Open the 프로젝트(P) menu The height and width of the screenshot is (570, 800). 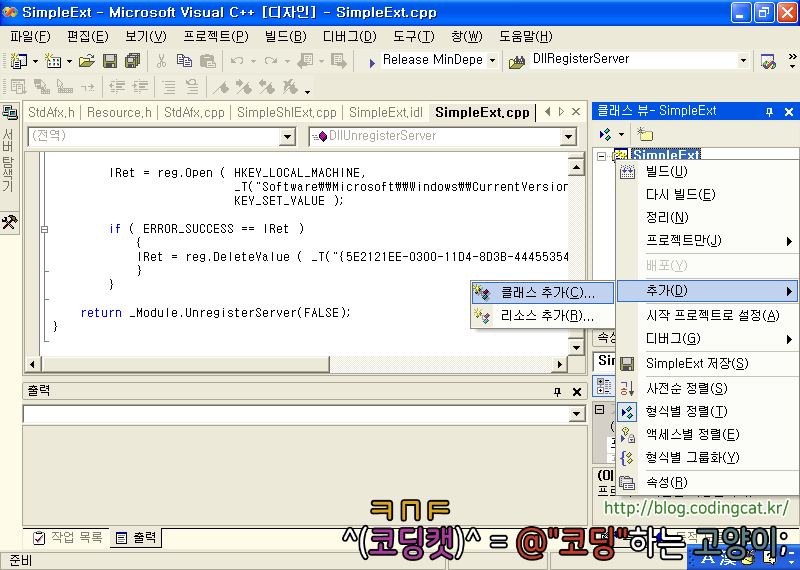point(216,37)
